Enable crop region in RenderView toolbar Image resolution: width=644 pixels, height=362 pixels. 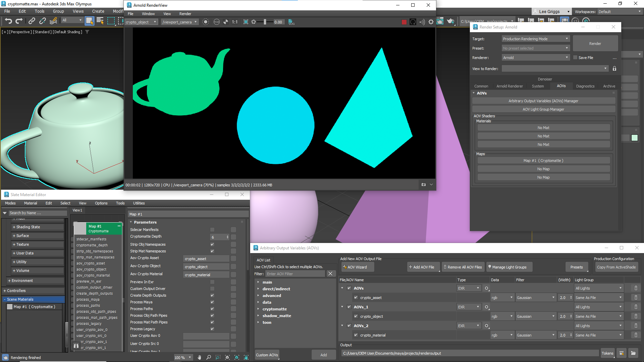point(246,22)
